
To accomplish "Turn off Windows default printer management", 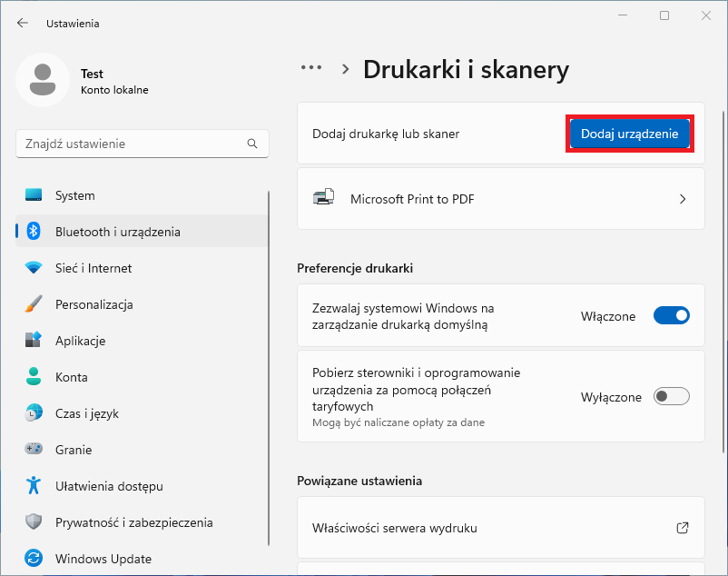I will (x=672, y=315).
